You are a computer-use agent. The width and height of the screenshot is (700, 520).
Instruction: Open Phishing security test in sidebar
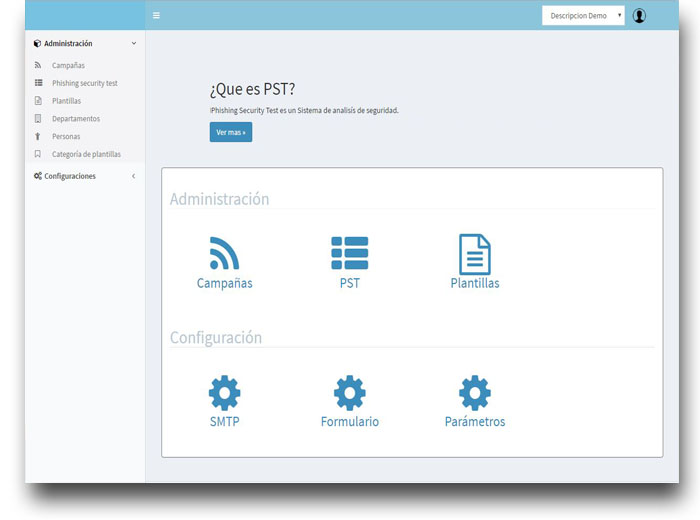[x=84, y=83]
